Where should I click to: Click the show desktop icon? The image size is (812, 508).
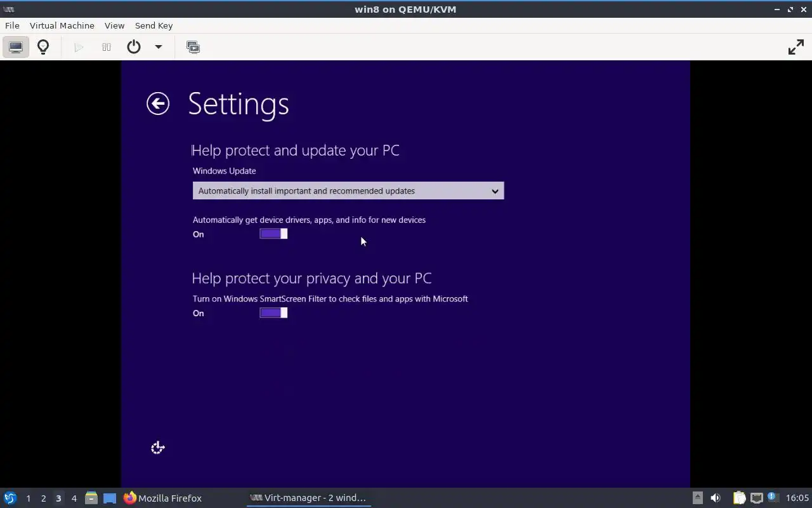pos(110,498)
